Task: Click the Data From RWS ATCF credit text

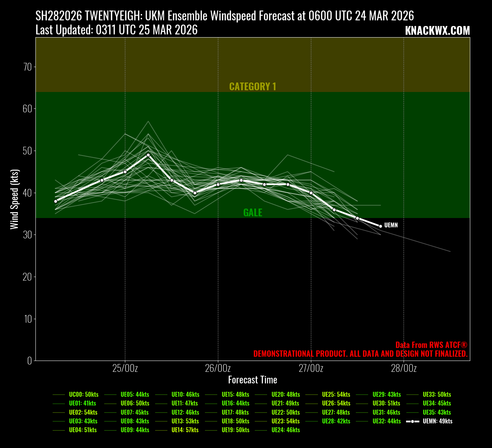Action: click(x=431, y=345)
